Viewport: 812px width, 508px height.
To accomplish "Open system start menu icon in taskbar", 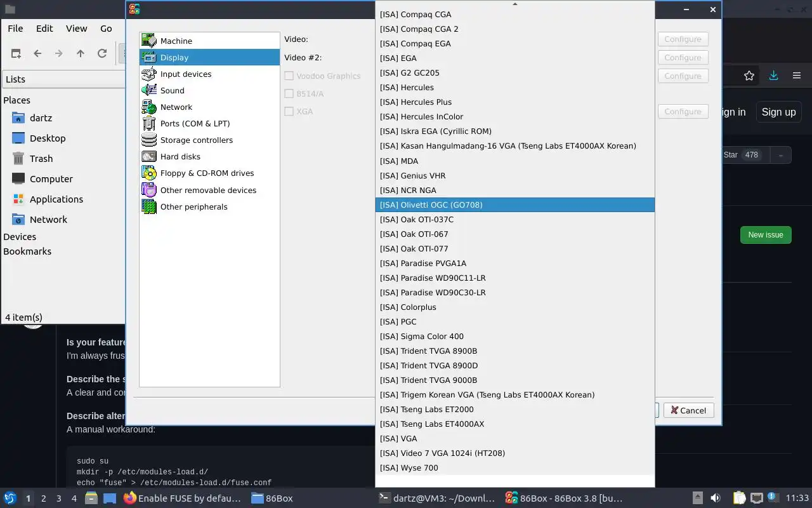I will point(10,498).
